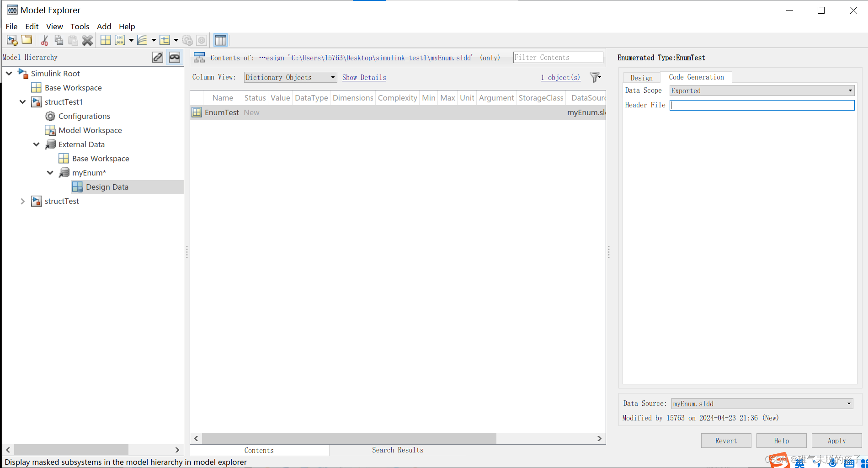Collapse the structTest1 tree node
Viewport: 868px width, 468px height.
point(23,101)
